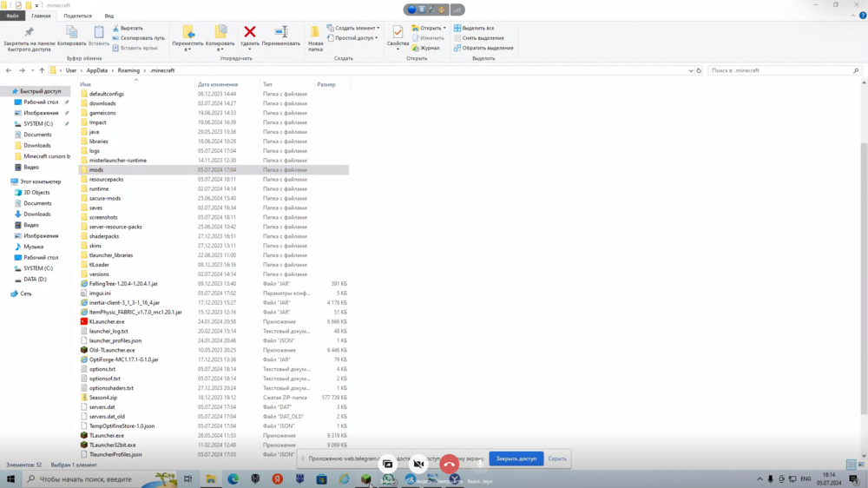
Task: Open Properties of selected item
Action: [x=398, y=37]
